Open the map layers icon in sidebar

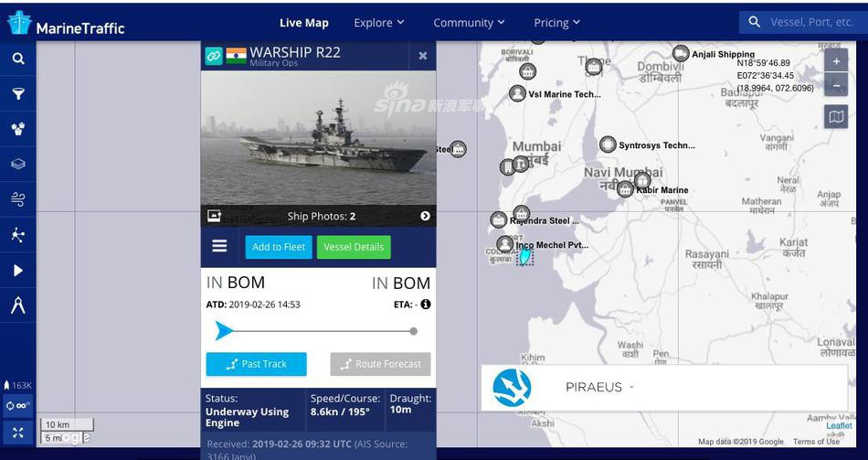pos(17,164)
